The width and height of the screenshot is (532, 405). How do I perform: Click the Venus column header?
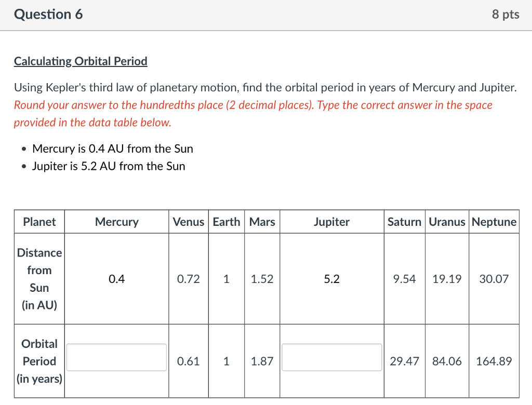(188, 222)
